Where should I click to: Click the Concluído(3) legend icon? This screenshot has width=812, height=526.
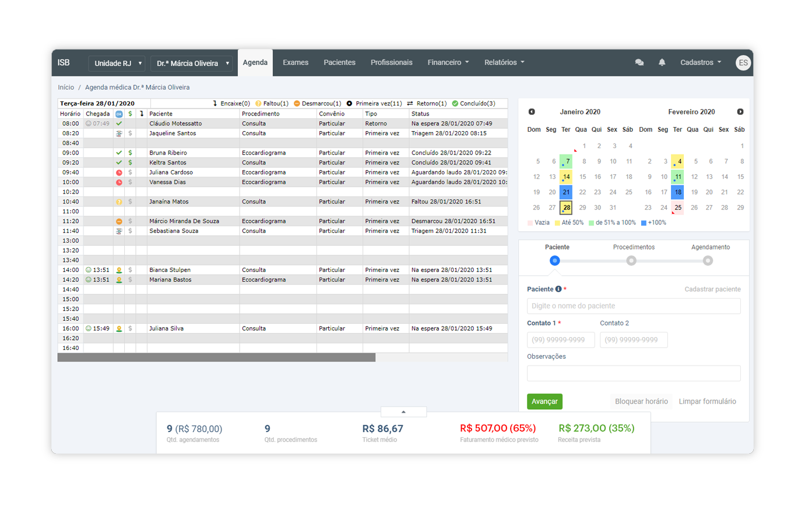coord(455,104)
